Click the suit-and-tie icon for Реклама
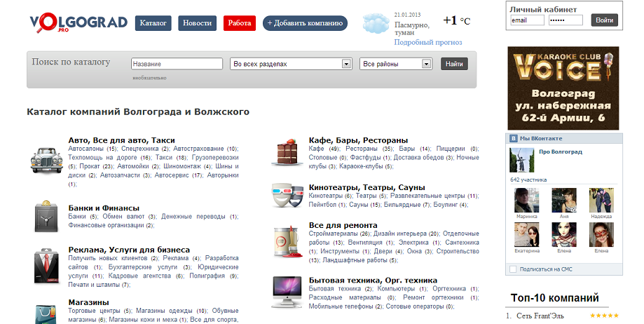This screenshot has height=324, width=644. pyautogui.click(x=46, y=266)
